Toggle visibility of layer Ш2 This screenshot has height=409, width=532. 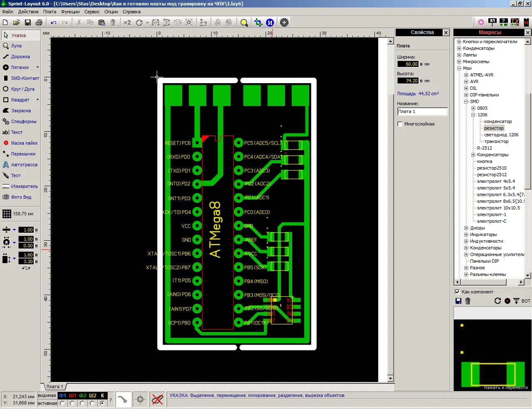(x=92, y=396)
